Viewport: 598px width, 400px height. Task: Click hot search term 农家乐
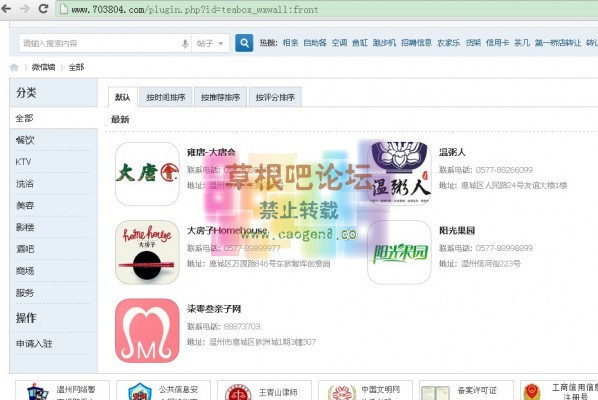click(x=448, y=43)
